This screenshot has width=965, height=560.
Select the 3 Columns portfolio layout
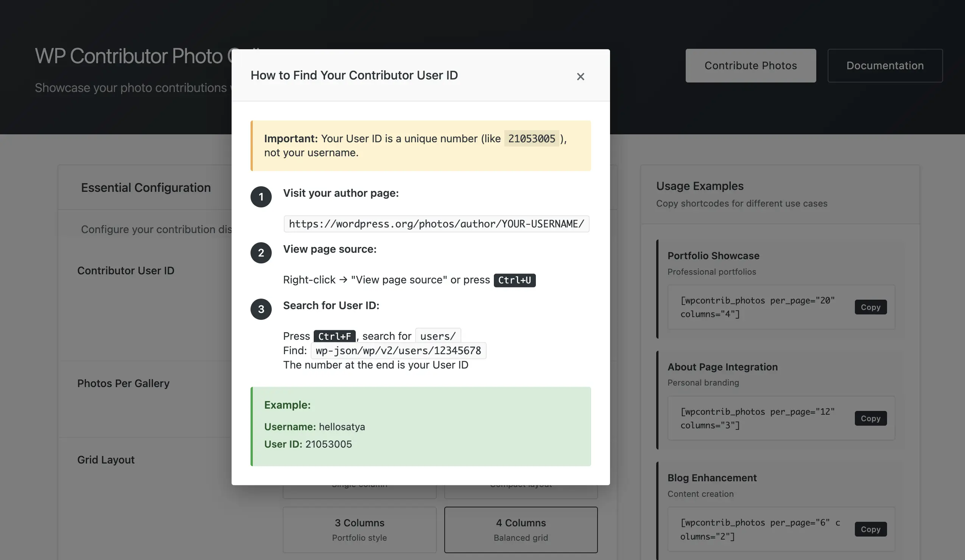click(x=359, y=529)
